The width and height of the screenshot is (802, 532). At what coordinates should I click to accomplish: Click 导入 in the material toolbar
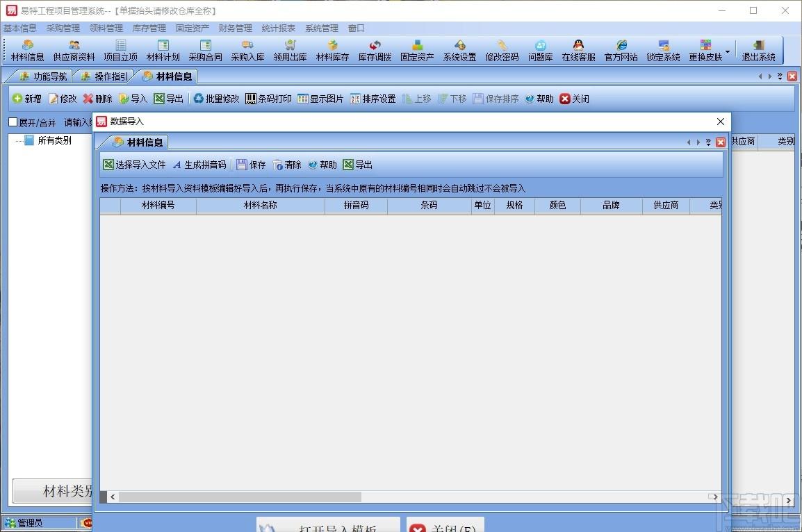133,99
